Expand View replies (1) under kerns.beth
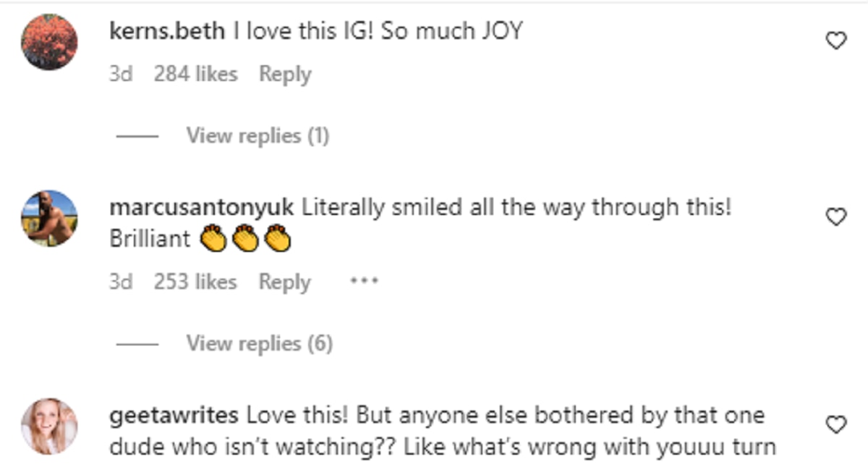 click(258, 135)
